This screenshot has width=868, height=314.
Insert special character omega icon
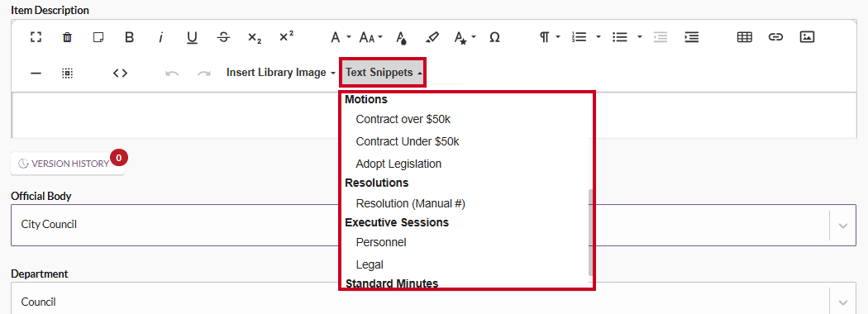pos(495,37)
